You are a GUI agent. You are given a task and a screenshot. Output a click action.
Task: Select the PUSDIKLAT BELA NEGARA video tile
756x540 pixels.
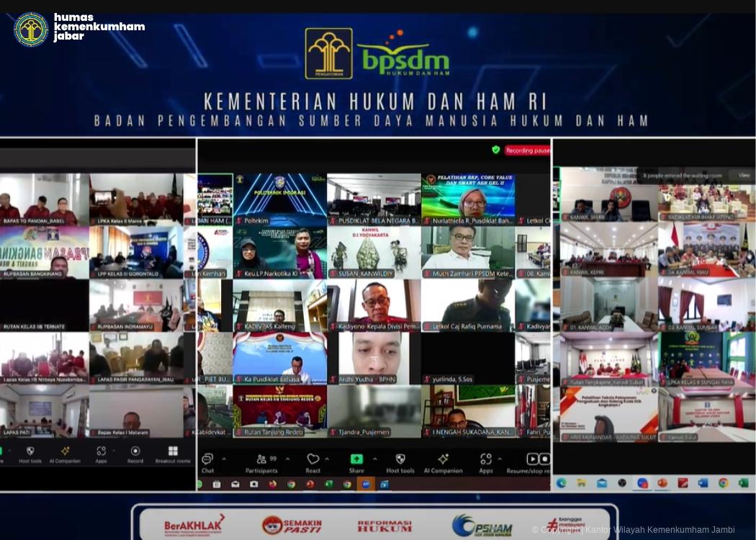click(x=374, y=199)
